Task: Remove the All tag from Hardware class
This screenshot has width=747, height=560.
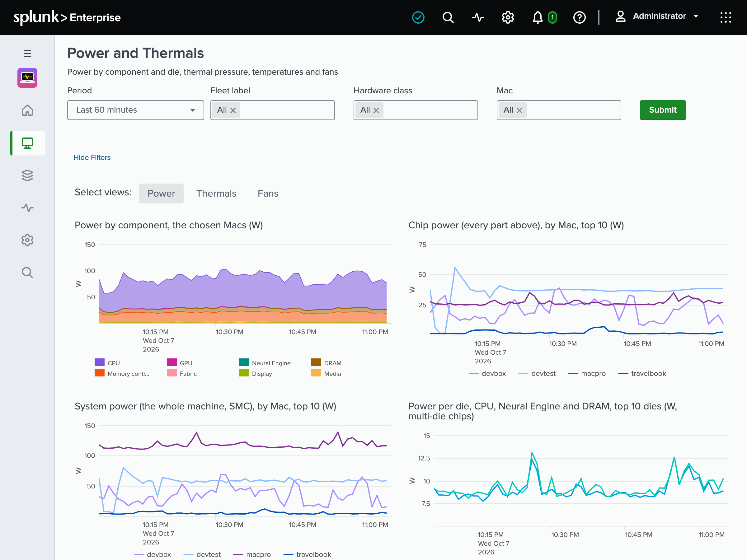Action: coord(376,110)
